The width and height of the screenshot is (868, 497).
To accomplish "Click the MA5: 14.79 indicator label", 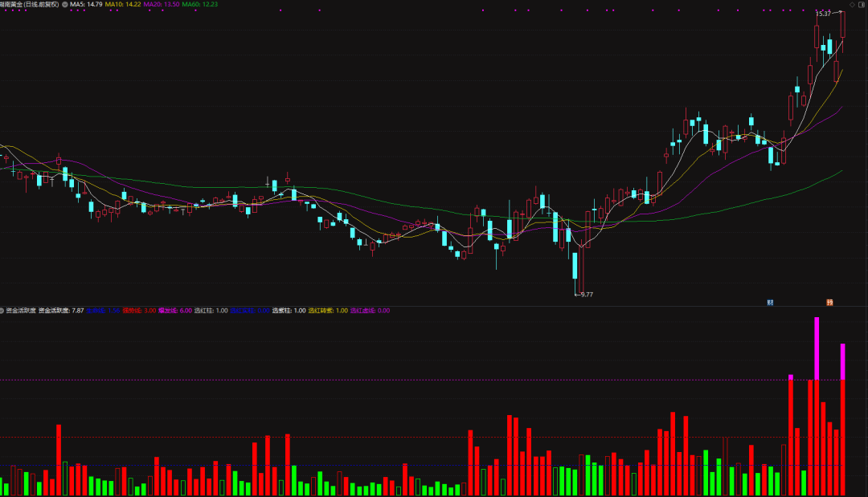I will tap(86, 4).
